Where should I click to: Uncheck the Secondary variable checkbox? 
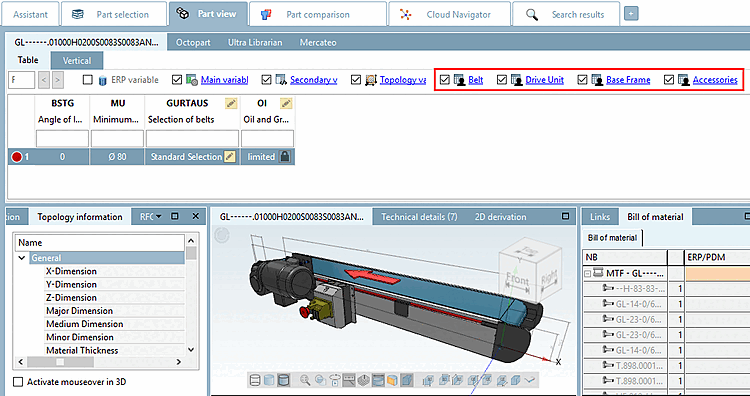click(266, 80)
